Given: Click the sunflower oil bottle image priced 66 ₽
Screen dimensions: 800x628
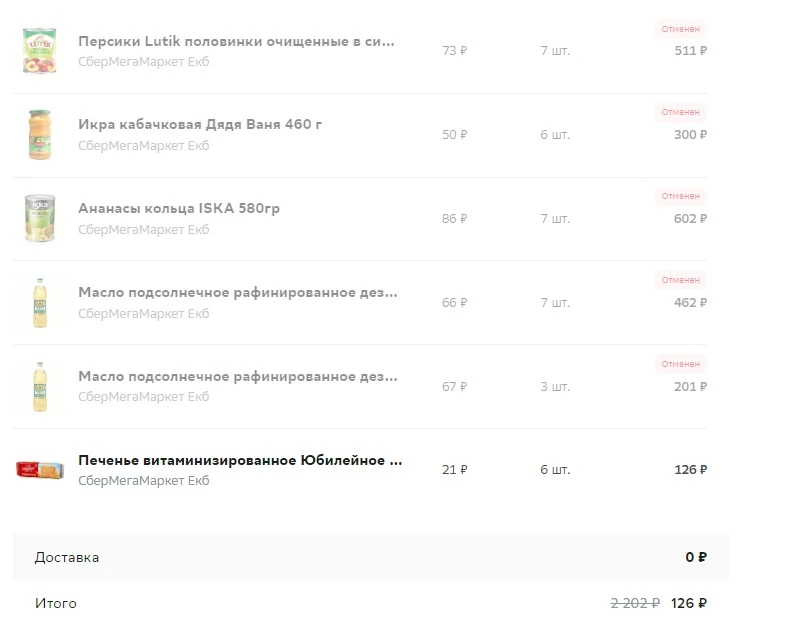Looking at the screenshot, I should (40, 303).
